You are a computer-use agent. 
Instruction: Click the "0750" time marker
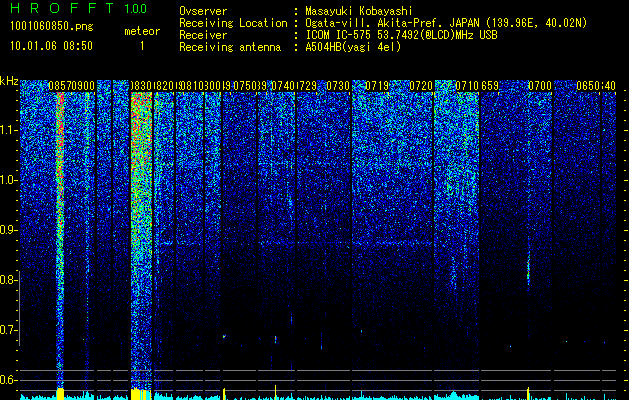click(245, 86)
